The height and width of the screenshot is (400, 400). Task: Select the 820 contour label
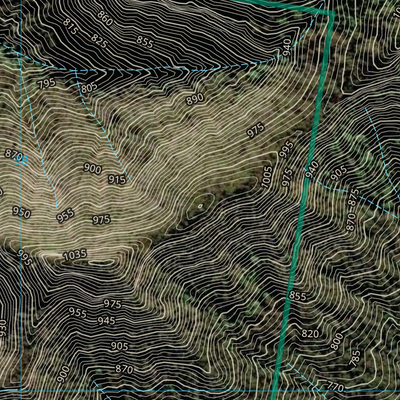pyautogui.click(x=310, y=333)
